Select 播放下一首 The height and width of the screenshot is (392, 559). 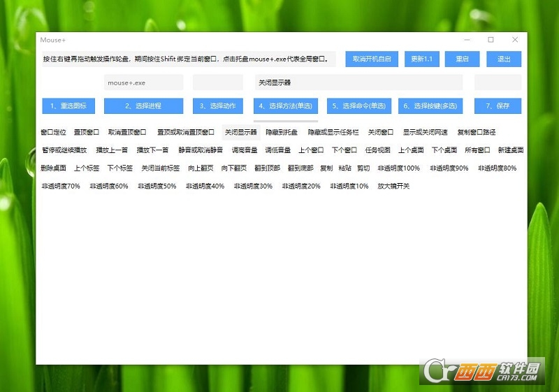pyautogui.click(x=152, y=150)
